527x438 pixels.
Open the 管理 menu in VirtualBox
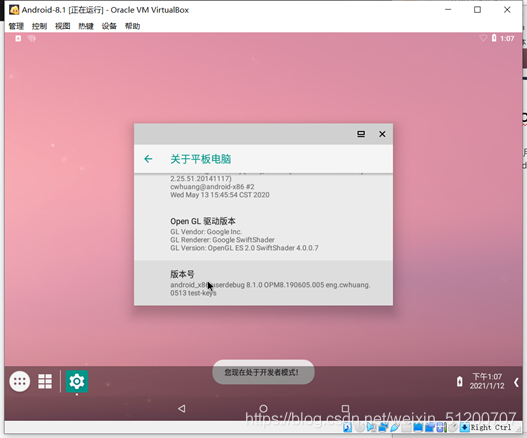[x=16, y=26]
